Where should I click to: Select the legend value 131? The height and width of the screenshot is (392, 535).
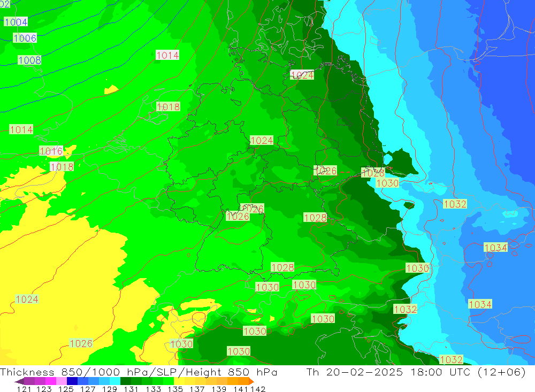(x=131, y=389)
